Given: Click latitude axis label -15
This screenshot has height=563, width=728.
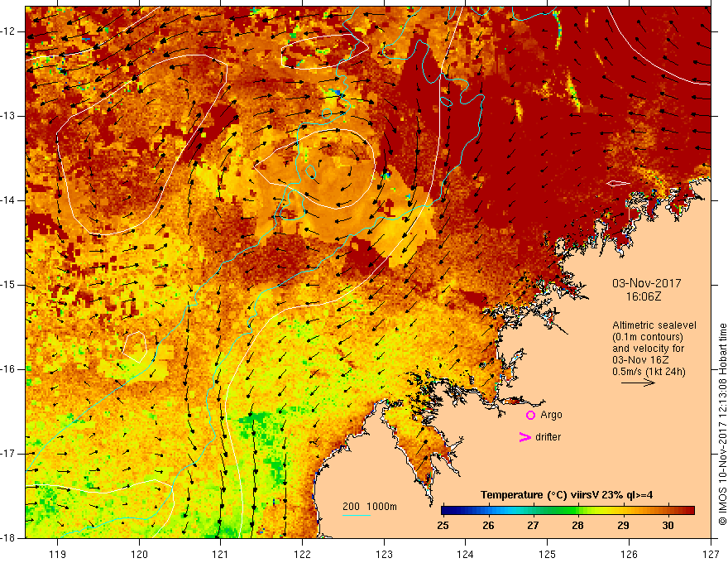Looking at the screenshot, I should coord(8,285).
